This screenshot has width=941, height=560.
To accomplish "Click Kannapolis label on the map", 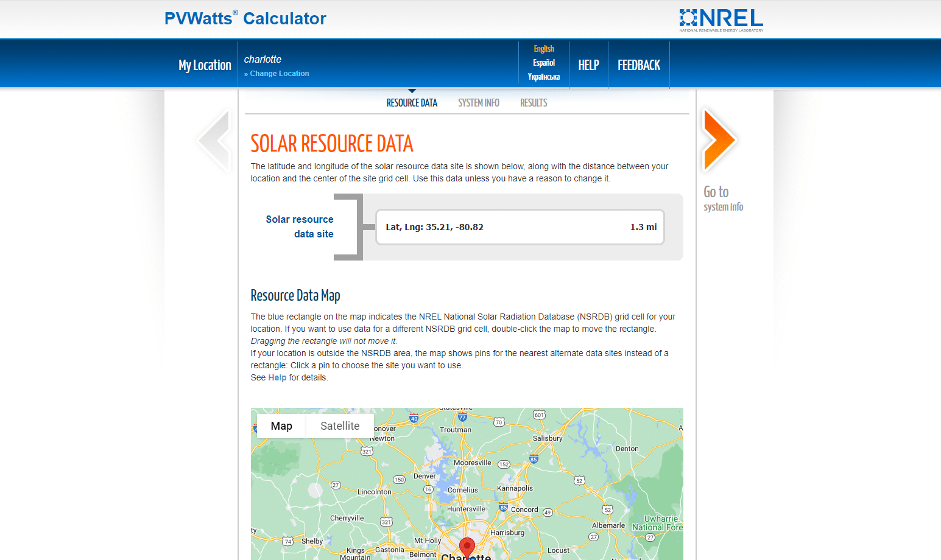I will [515, 488].
